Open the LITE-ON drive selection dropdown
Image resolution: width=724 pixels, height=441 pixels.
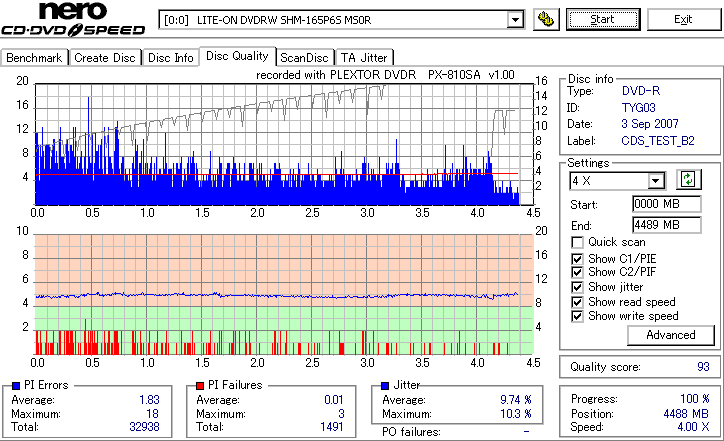[341, 20]
